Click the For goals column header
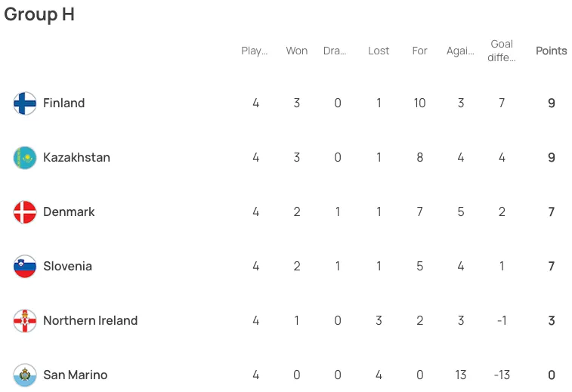 point(419,51)
